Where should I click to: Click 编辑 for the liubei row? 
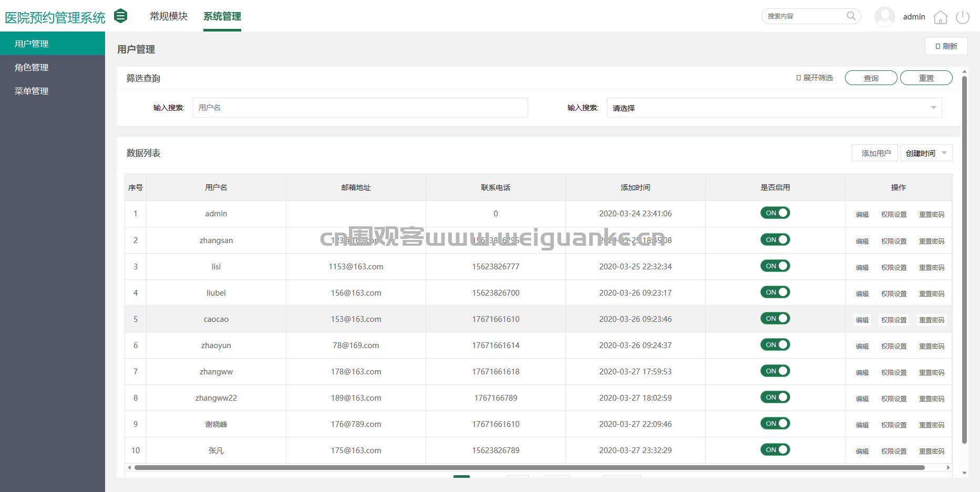(862, 294)
